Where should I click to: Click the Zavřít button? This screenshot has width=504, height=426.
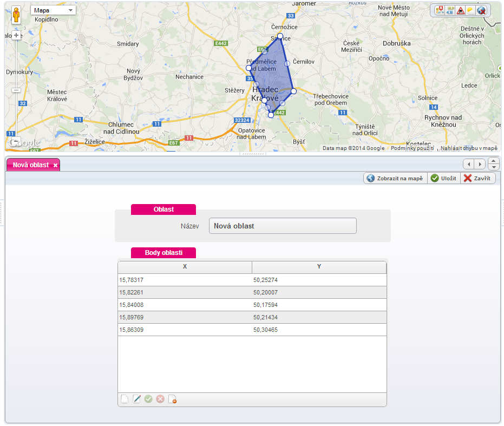tap(477, 178)
